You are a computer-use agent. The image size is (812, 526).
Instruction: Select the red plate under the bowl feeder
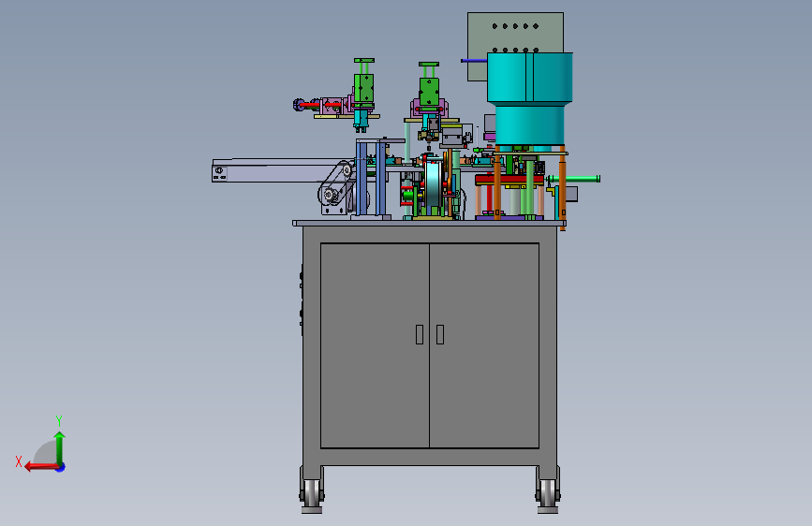(x=509, y=180)
